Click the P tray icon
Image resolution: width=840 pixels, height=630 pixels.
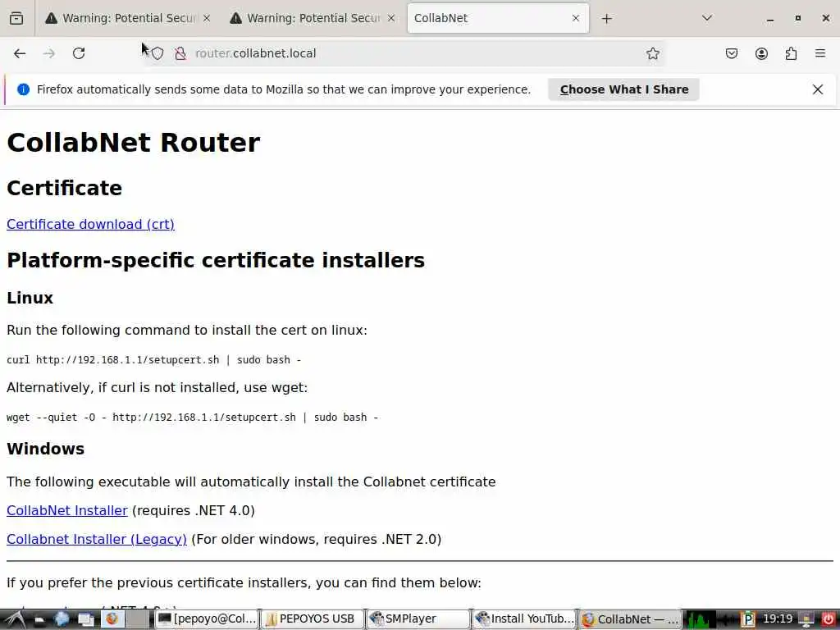click(748, 620)
